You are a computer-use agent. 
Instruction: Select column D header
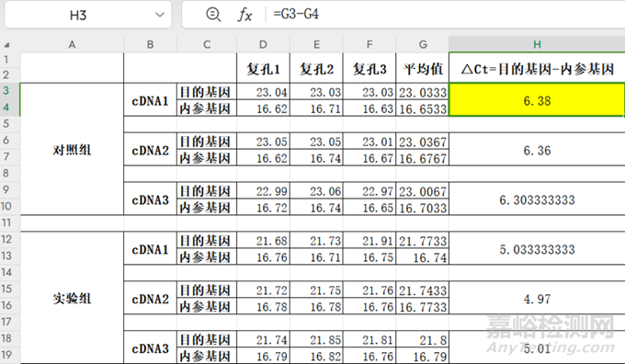[263, 44]
